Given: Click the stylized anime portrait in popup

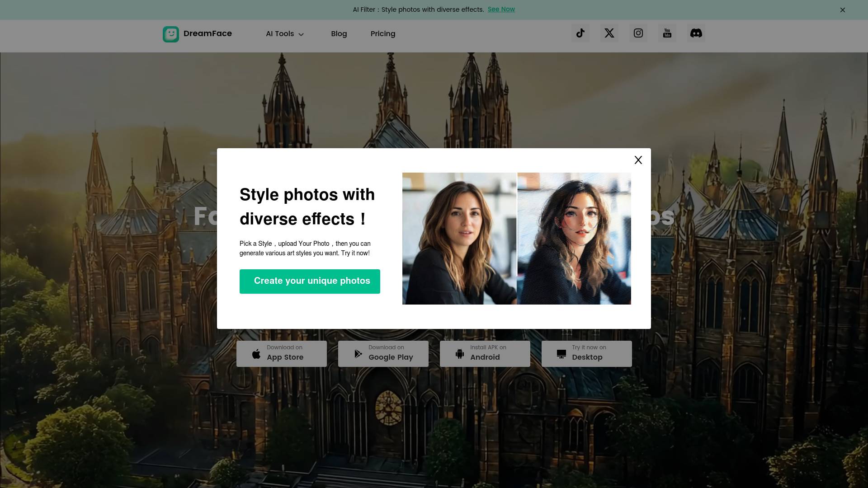Looking at the screenshot, I should 574,239.
